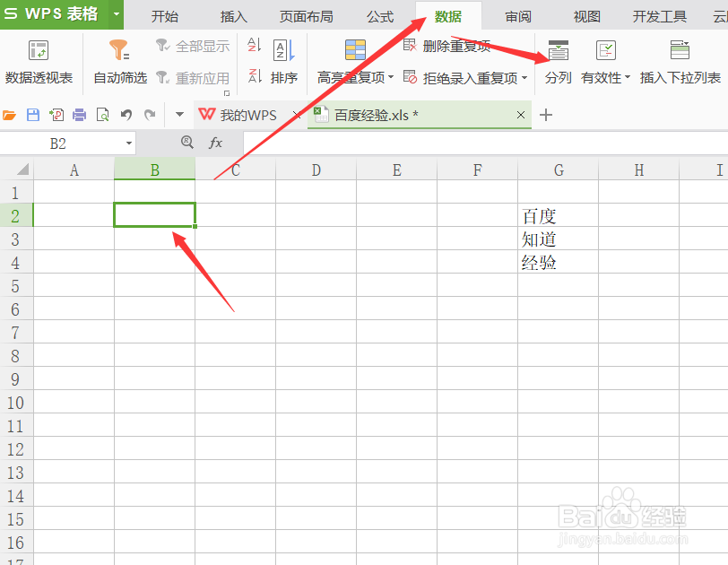The image size is (728, 565).
Task: Select column D header
Action: pyautogui.click(x=316, y=169)
